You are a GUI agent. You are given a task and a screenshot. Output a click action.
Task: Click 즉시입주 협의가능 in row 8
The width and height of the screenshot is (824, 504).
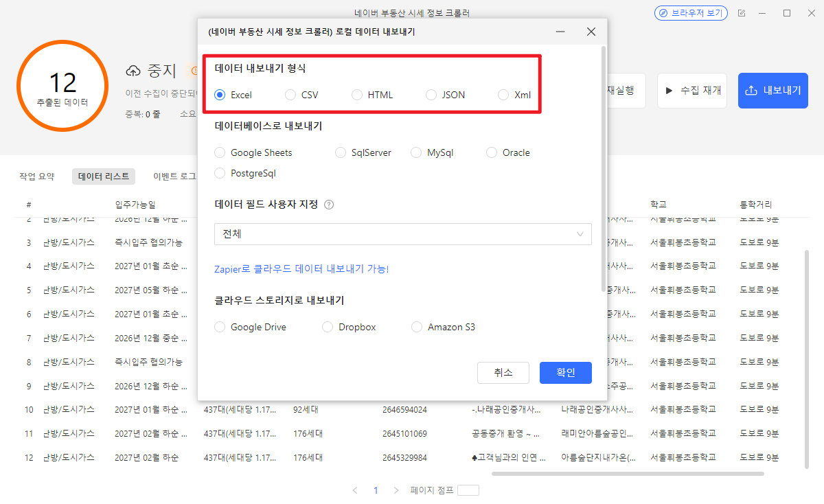(x=148, y=362)
